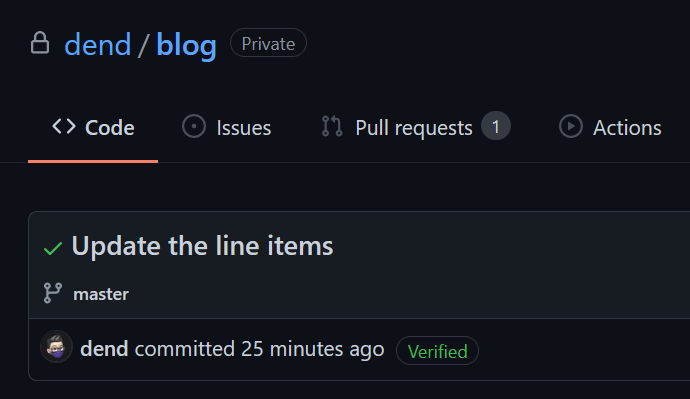690x399 pixels.
Task: Click the Private visibility badge
Action: coord(268,43)
